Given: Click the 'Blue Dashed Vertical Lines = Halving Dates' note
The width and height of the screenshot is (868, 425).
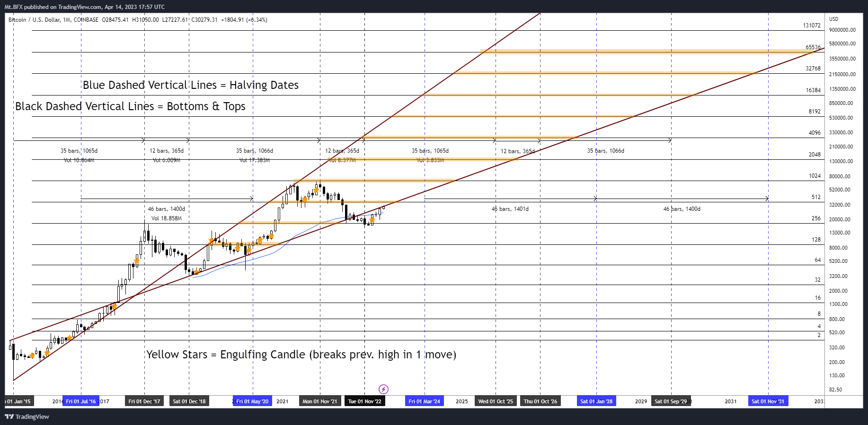Looking at the screenshot, I should [x=191, y=85].
